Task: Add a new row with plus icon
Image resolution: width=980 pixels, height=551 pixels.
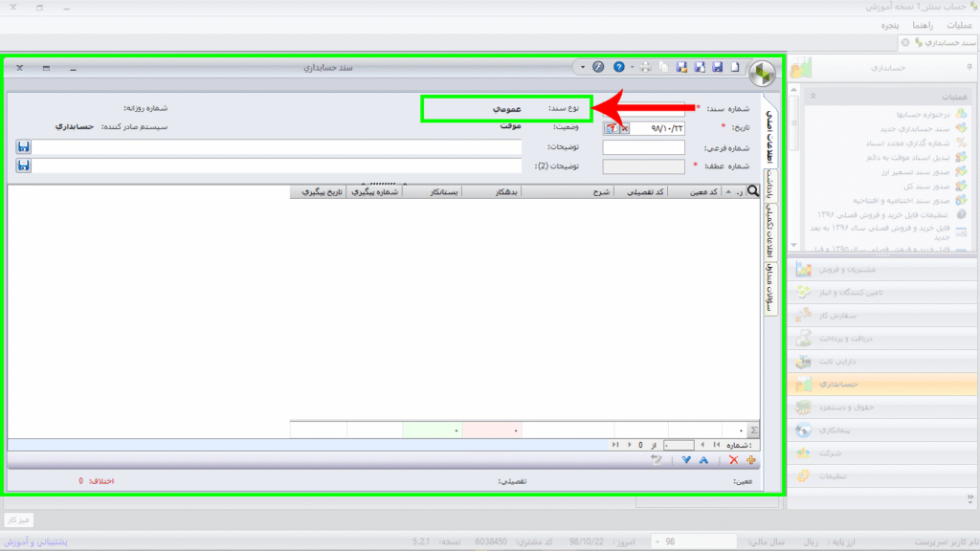Action: (x=750, y=460)
